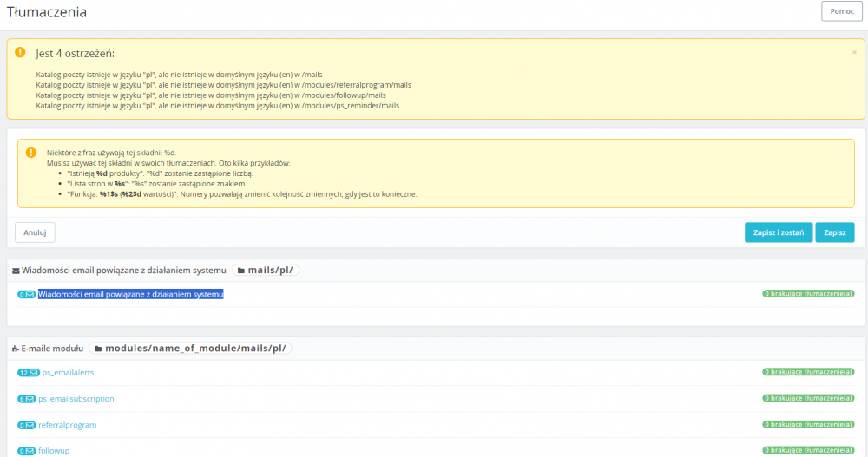Open the highlighted Wiadomości email powiązane link
The image size is (868, 457).
131,294
